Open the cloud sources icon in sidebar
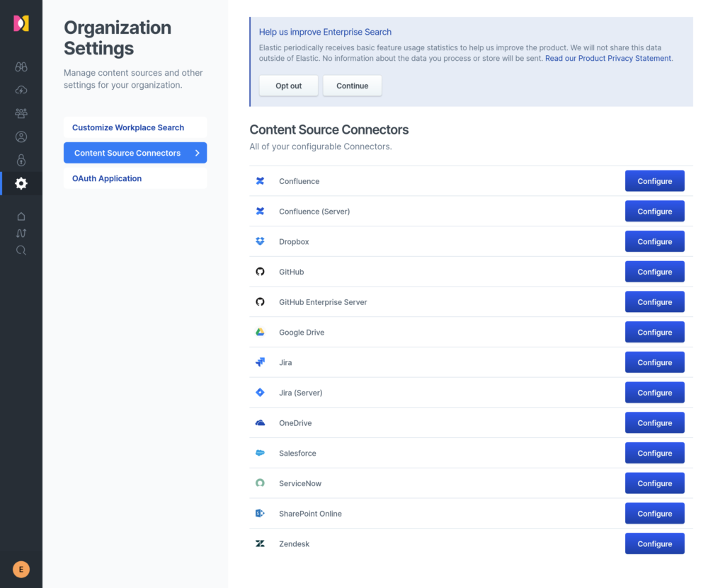The height and width of the screenshot is (588, 725). coord(21,90)
